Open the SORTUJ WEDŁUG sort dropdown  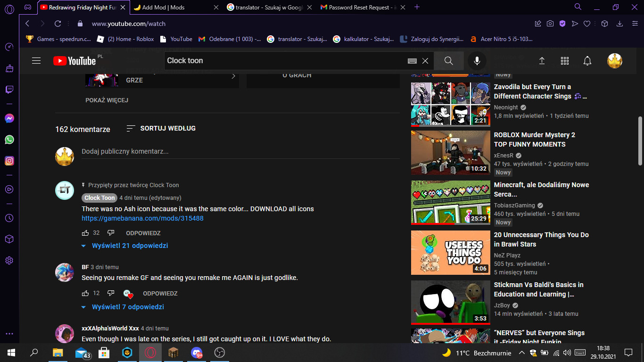[x=161, y=128]
